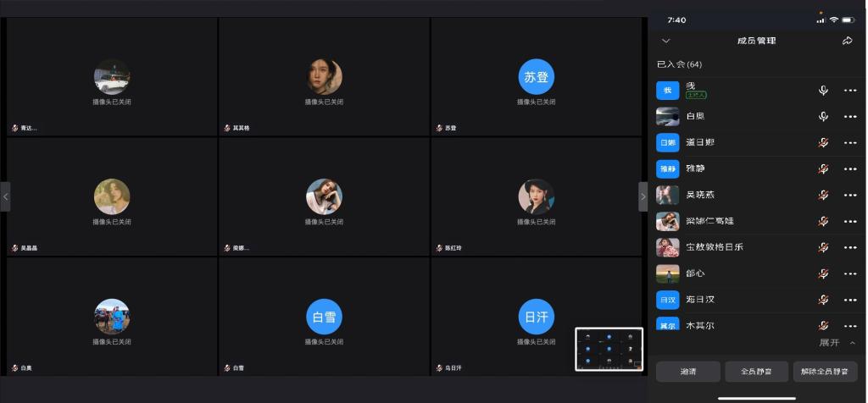Click the 邀请 invite button
868x403 pixels.
point(688,372)
